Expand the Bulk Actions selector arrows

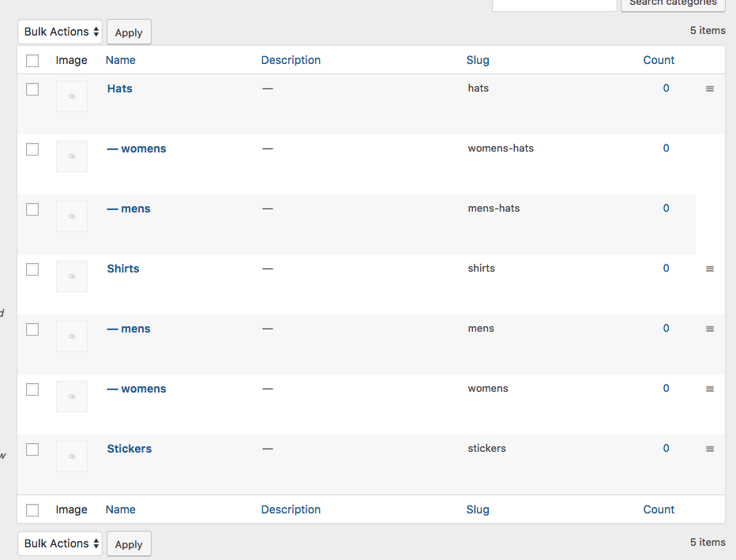96,32
